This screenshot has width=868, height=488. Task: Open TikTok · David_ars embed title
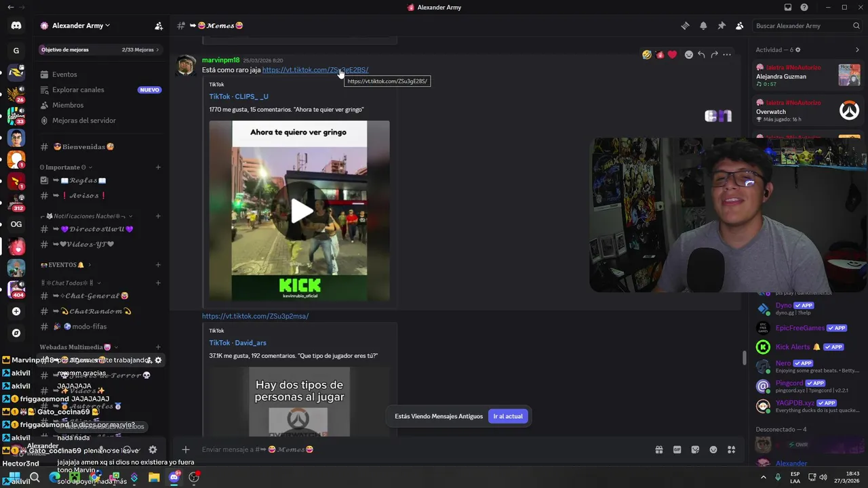click(238, 343)
